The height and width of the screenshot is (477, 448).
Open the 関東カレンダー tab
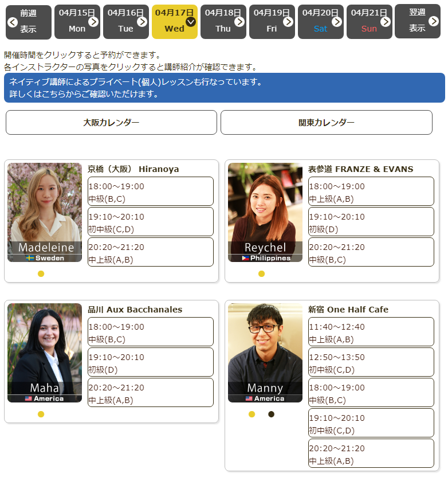tap(326, 122)
